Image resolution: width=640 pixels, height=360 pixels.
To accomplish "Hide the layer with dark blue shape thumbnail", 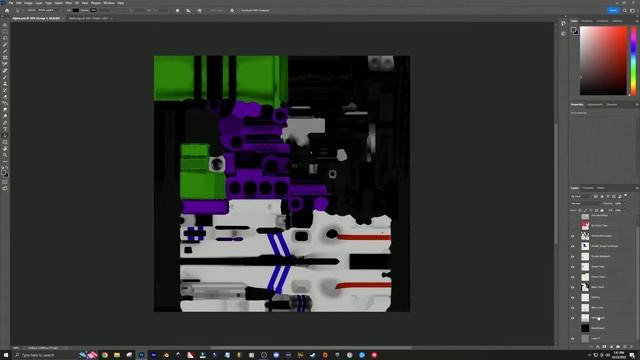I will pyautogui.click(x=572, y=246).
